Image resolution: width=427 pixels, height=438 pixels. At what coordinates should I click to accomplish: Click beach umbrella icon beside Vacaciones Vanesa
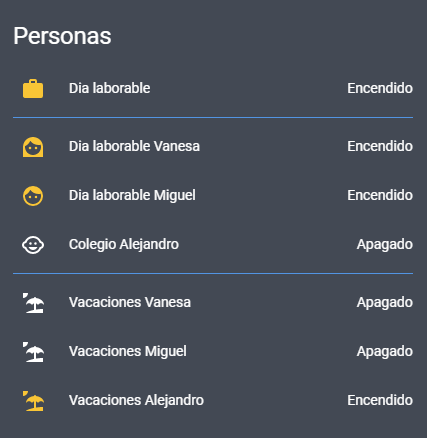33,303
